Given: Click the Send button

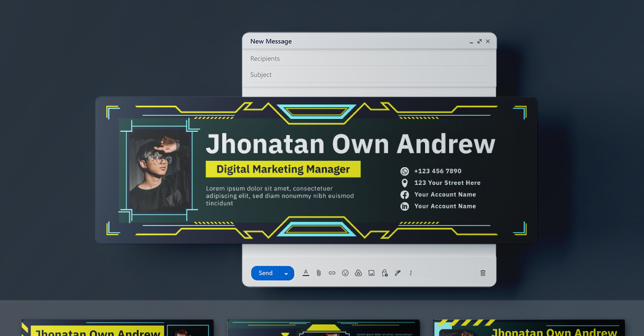Looking at the screenshot, I should 265,273.
